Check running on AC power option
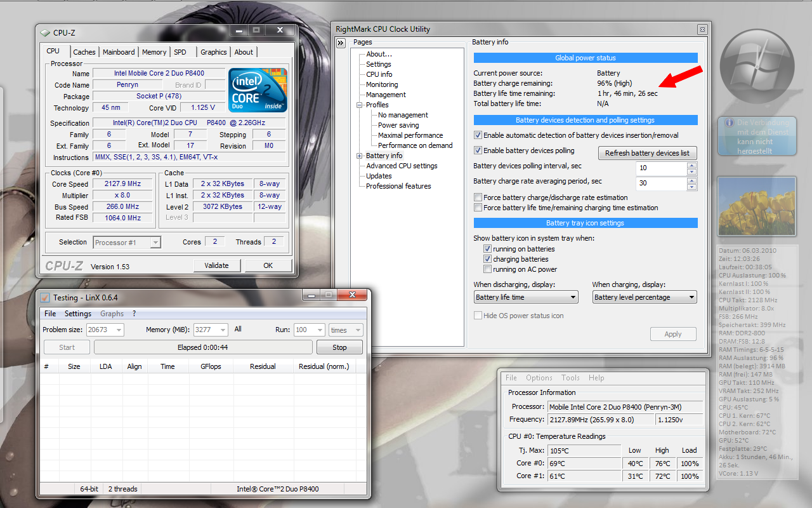The image size is (812, 508). coord(487,269)
